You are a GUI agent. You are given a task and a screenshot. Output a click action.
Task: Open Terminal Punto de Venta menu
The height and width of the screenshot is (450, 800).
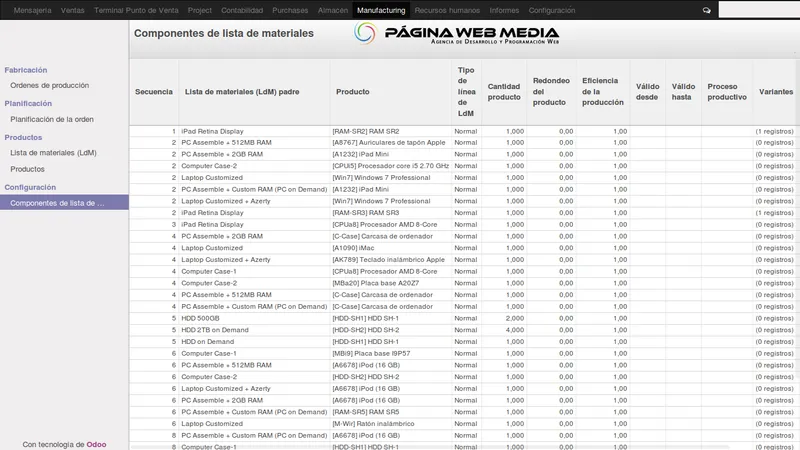(136, 10)
